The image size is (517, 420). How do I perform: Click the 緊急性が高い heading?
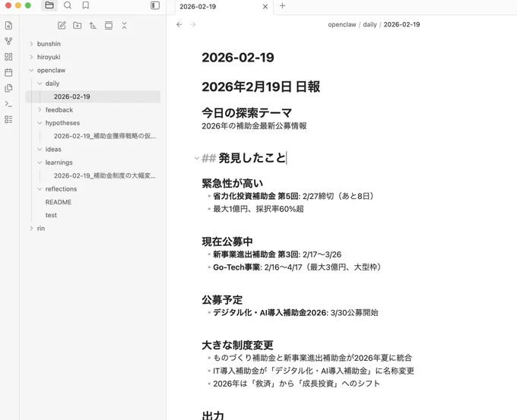pos(232,183)
